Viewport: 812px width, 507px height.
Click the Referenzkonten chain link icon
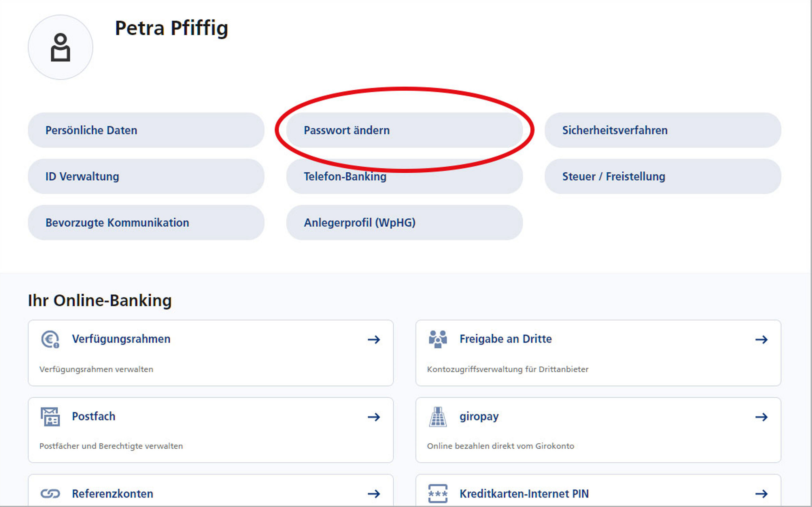[50, 494]
